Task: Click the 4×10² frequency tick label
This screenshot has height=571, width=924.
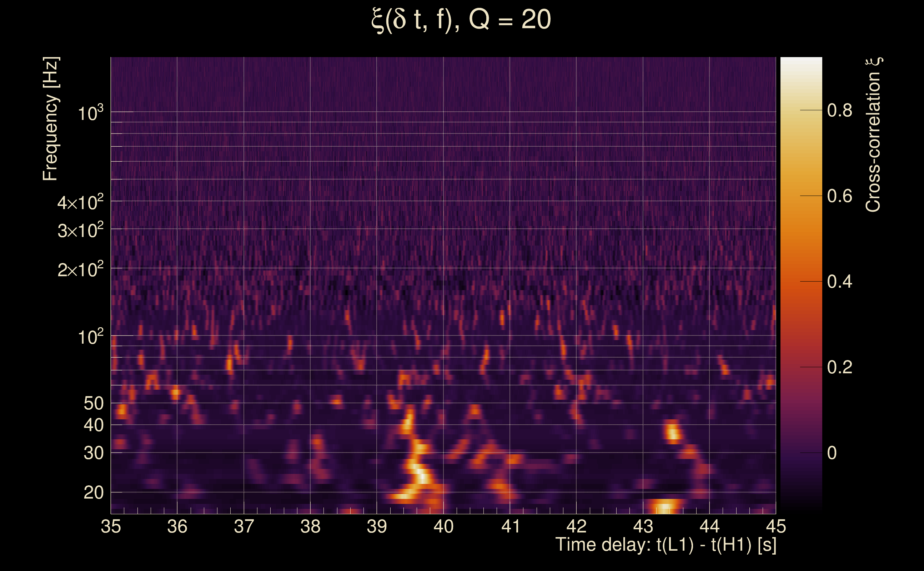Action: tap(80, 203)
